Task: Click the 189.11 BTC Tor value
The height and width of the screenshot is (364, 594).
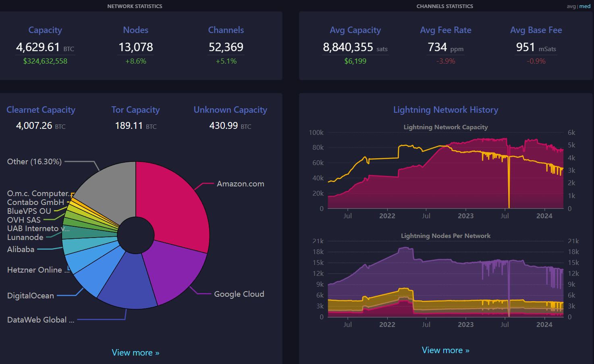Action: 135,126
